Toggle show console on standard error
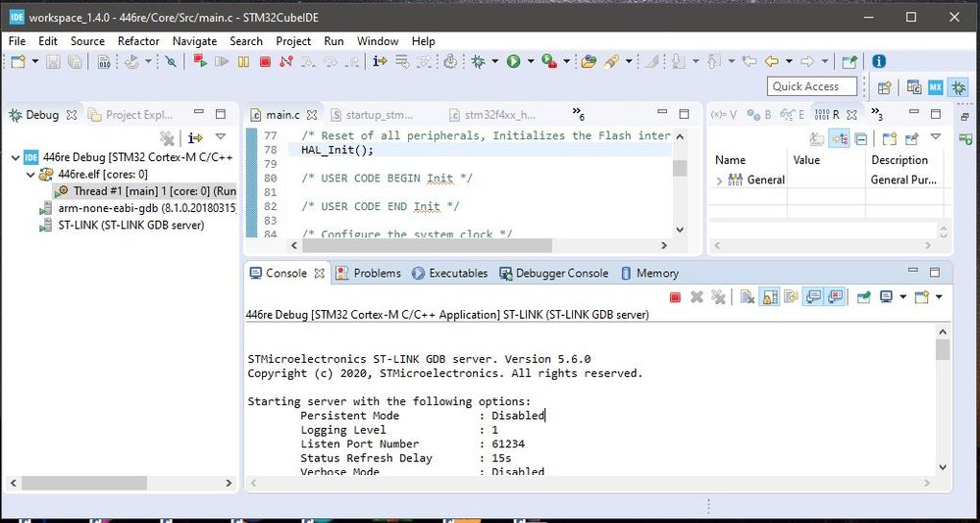 click(835, 297)
